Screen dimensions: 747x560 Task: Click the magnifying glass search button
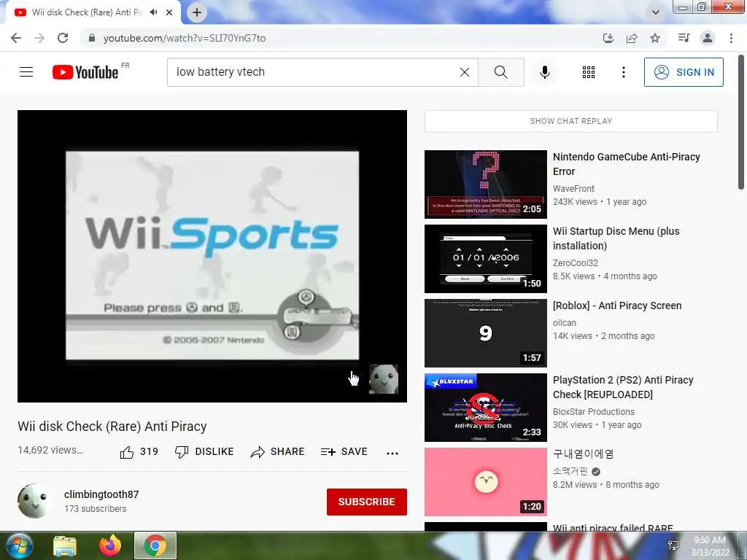(x=500, y=72)
